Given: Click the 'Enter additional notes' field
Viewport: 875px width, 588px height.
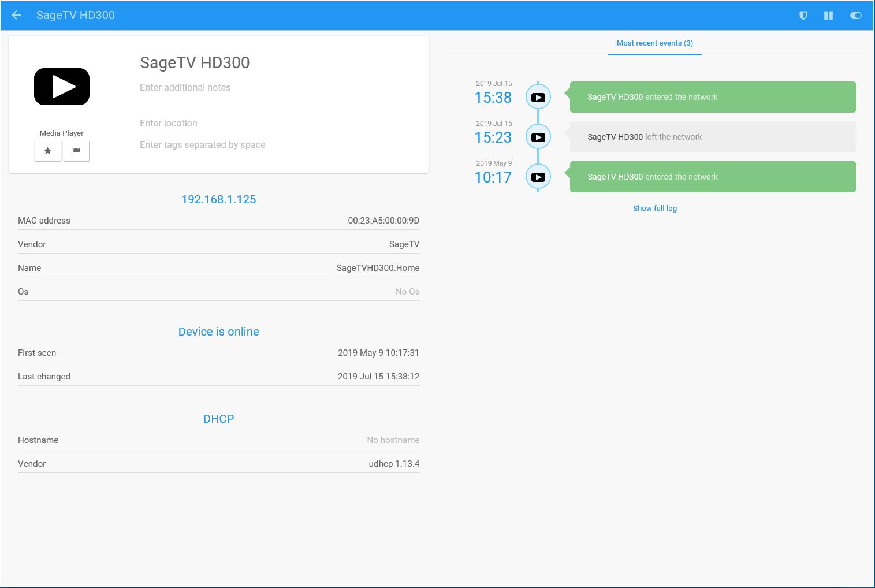Looking at the screenshot, I should (x=185, y=88).
